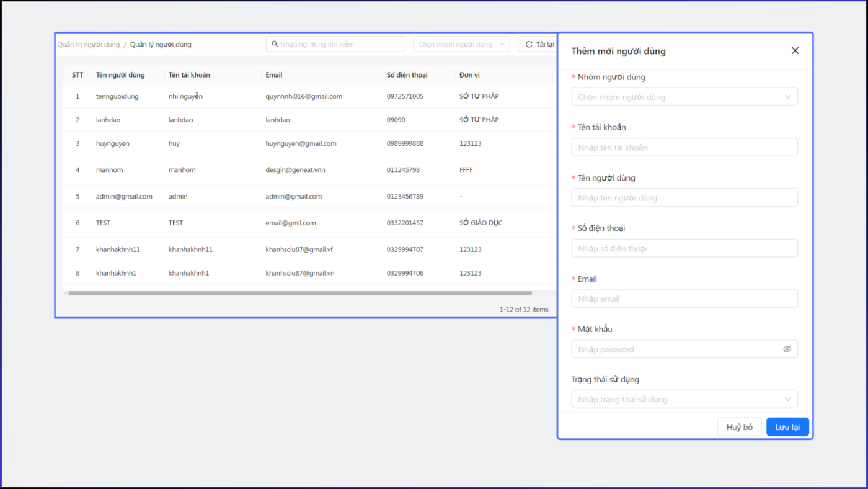Click phone number 0329994707
The width and height of the screenshot is (868, 489).
pyautogui.click(x=405, y=249)
